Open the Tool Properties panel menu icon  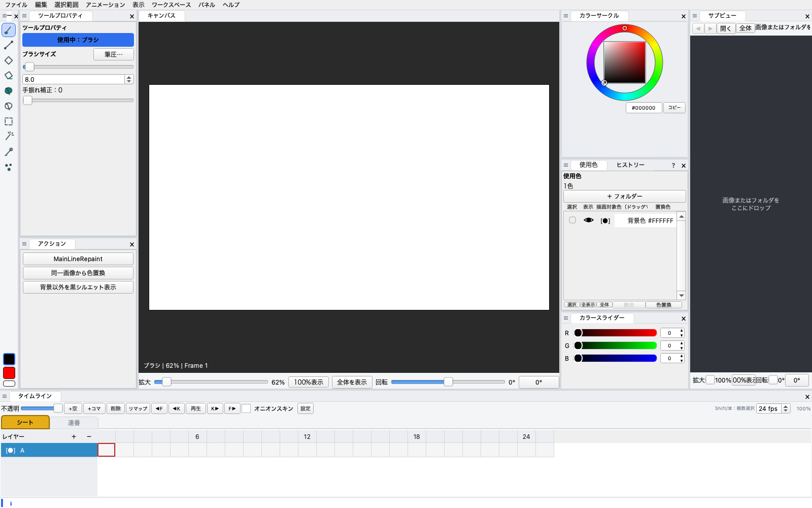point(24,16)
